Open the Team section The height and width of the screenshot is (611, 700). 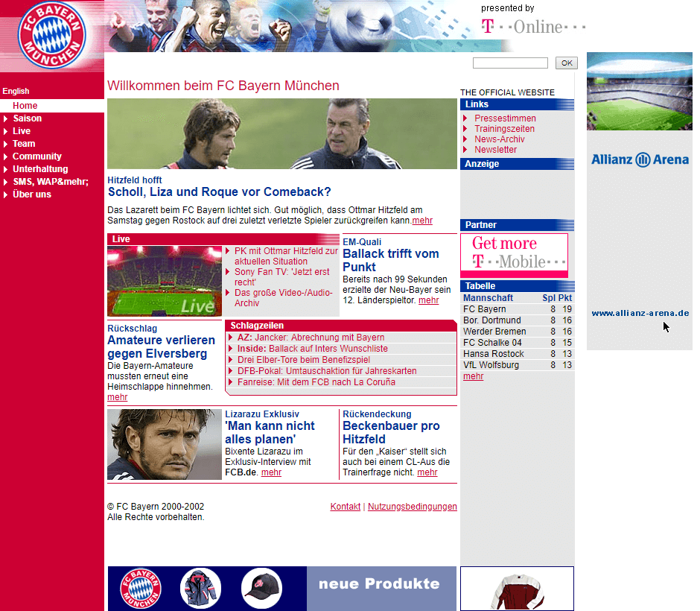click(24, 144)
